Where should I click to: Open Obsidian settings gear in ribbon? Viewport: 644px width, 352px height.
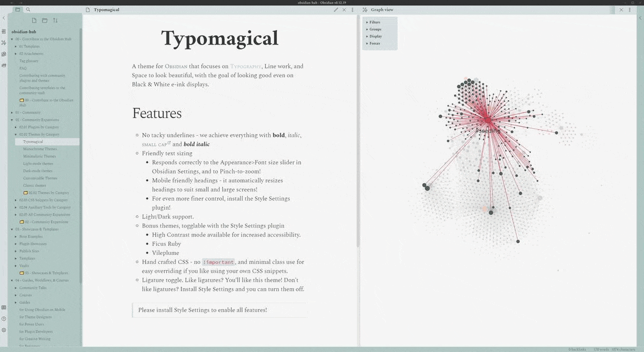4,330
